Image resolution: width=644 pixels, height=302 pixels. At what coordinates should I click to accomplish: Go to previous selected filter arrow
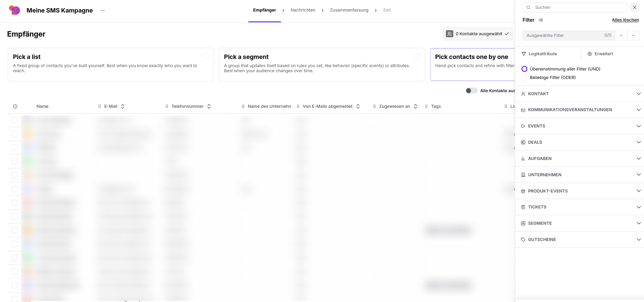click(x=621, y=35)
